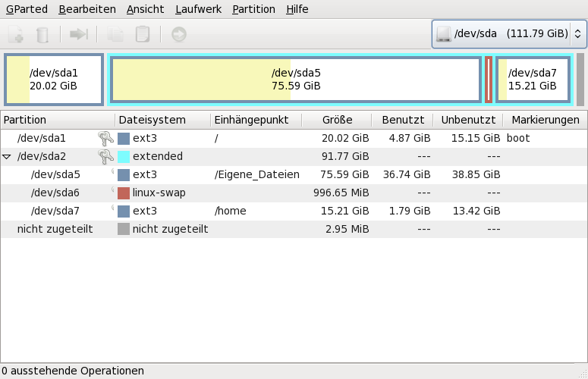Click the New partition toolbar icon

(15, 34)
